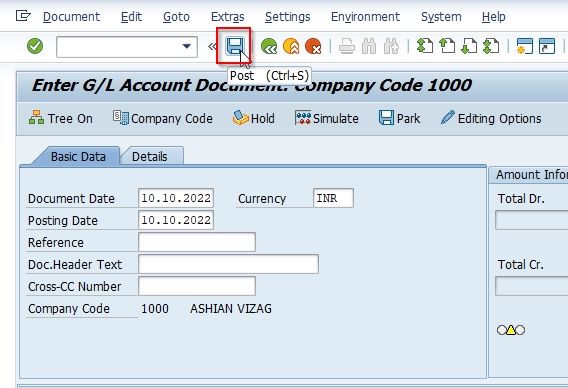568x388 pixels.
Task: Collapse the command field with double chevron
Action: tap(212, 46)
